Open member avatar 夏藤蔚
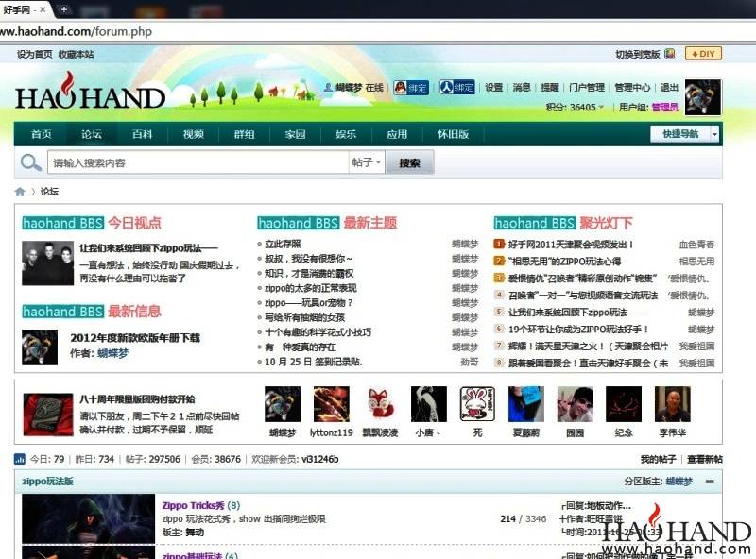 (526, 404)
